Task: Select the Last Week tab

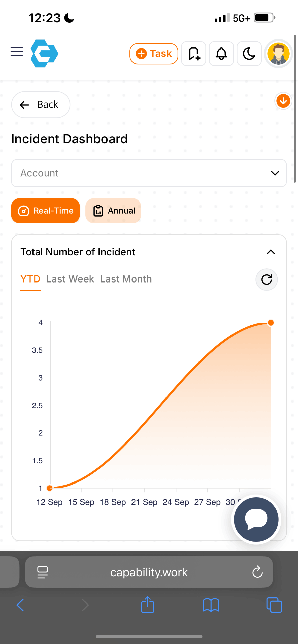Action: [70, 279]
